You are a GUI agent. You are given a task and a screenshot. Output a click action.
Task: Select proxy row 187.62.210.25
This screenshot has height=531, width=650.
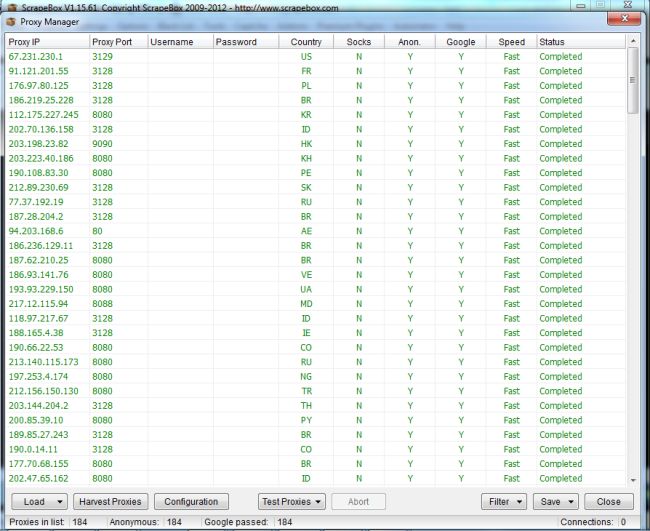click(315, 260)
